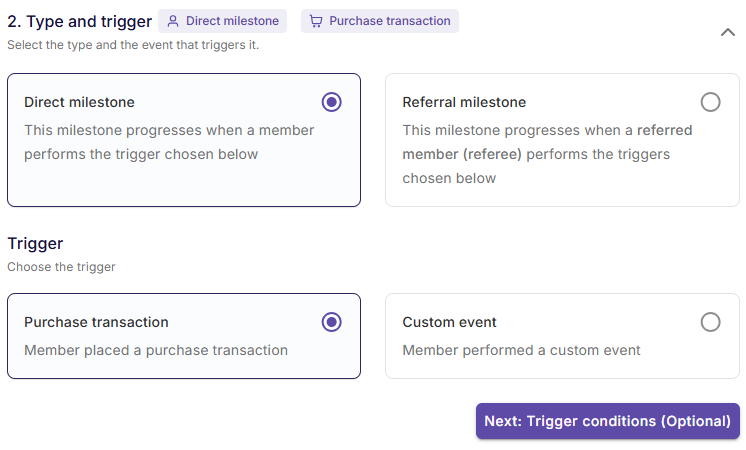The image size is (746, 450).
Task: Click the "Direct milestone" card title
Action: coord(79,102)
